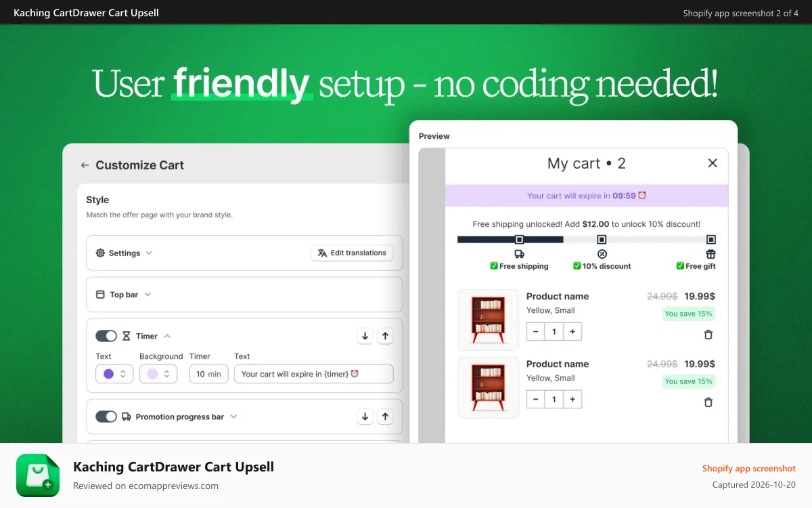The image size is (812, 508).
Task: Move the Timer section down
Action: click(365, 336)
